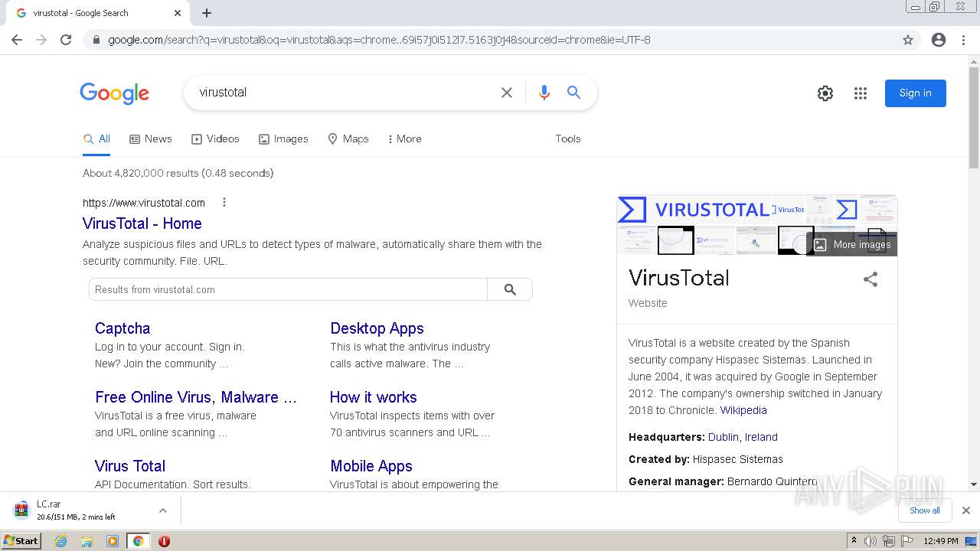Image resolution: width=980 pixels, height=551 pixels.
Task: Open the Chrome profile avatar icon
Action: tap(939, 40)
